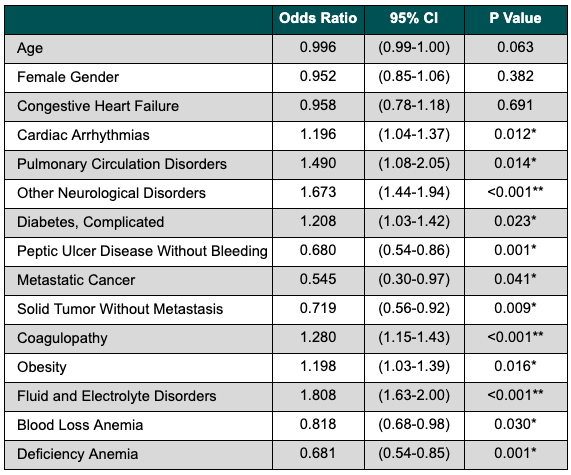571x475 pixels.
Task: Select the Female Gender row label
Action: pos(68,77)
